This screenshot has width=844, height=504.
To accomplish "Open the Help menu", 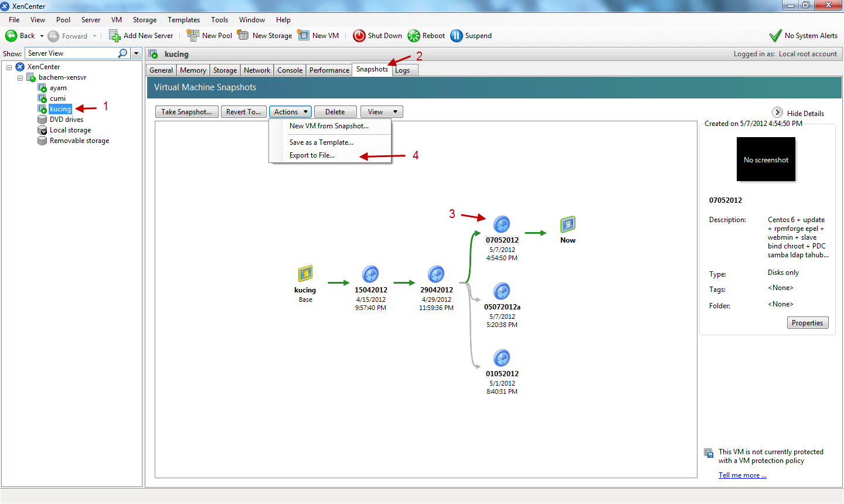I will 283,20.
